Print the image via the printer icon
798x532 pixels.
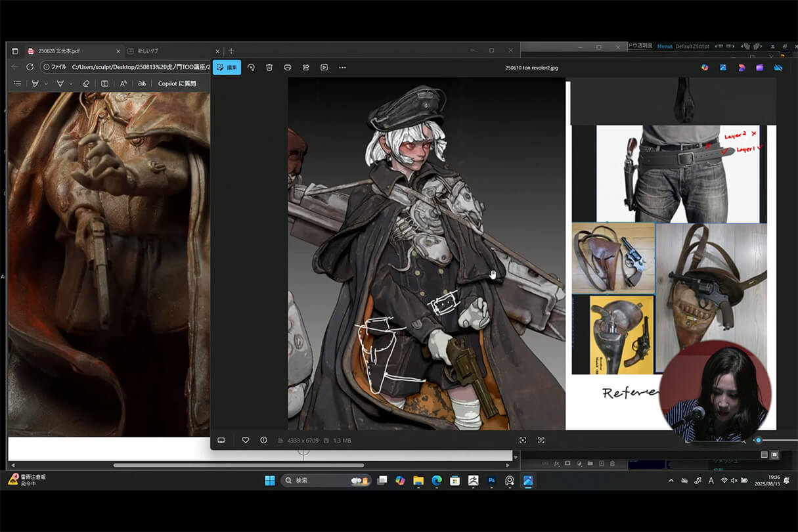(x=288, y=68)
